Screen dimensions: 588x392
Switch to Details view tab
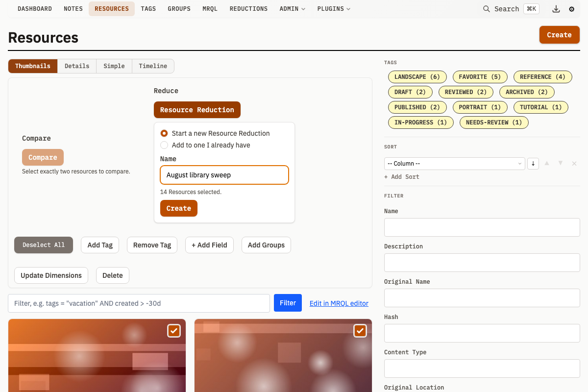point(77,66)
